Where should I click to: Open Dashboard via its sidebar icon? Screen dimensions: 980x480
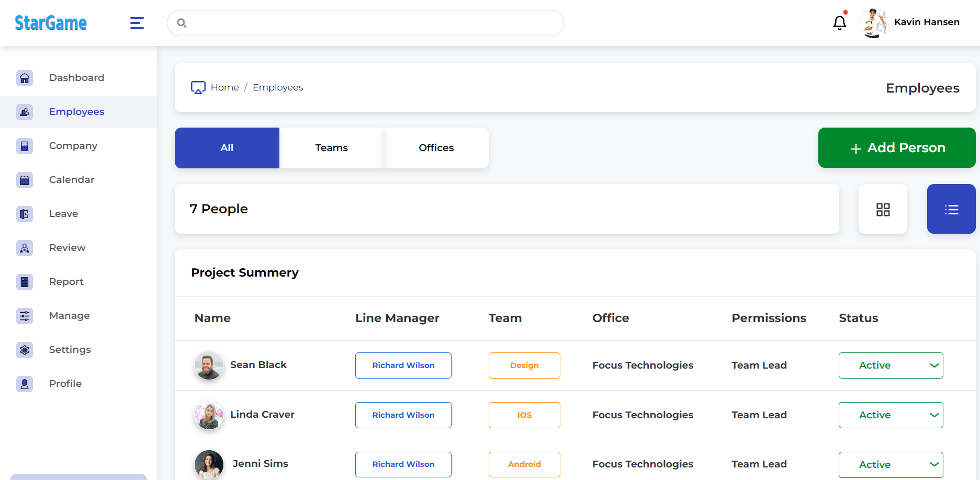tap(25, 78)
